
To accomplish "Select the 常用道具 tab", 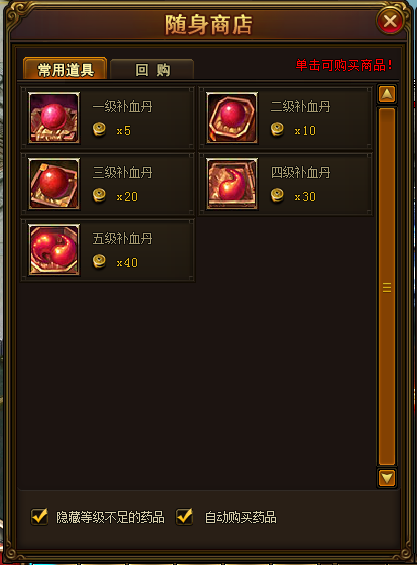I will pyautogui.click(x=65, y=69).
